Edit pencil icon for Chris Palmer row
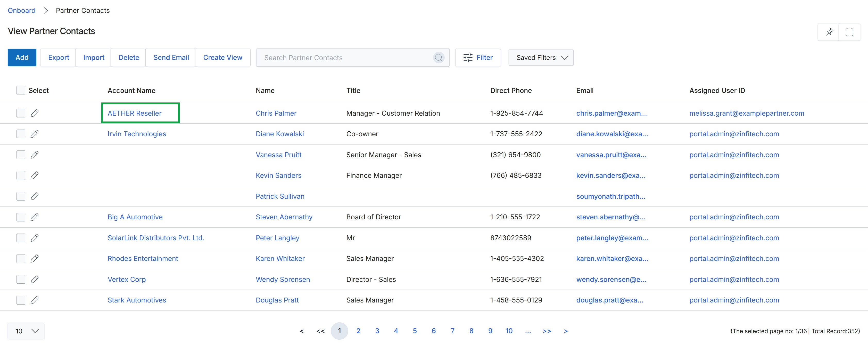This screenshot has width=868, height=359. (34, 113)
